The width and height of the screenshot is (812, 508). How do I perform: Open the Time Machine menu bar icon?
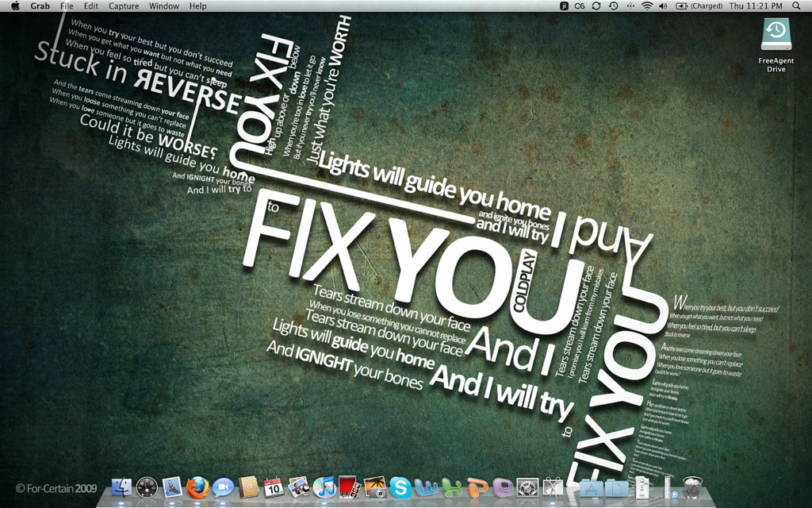(x=613, y=6)
